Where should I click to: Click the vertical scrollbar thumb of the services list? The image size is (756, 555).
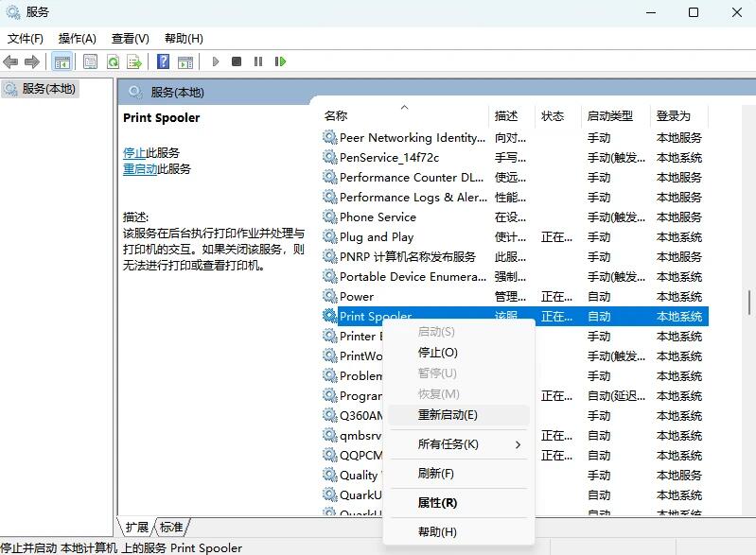click(x=749, y=303)
